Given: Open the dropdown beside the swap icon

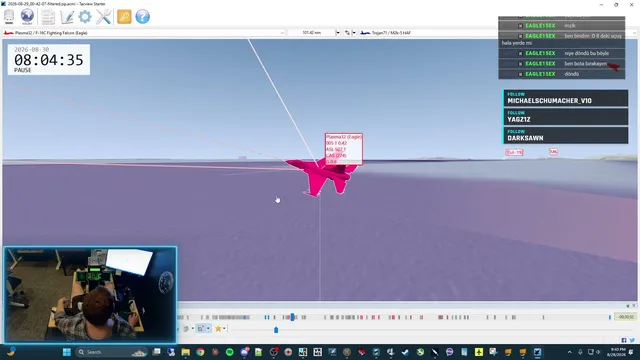Looking at the screenshot, I should [354, 33].
